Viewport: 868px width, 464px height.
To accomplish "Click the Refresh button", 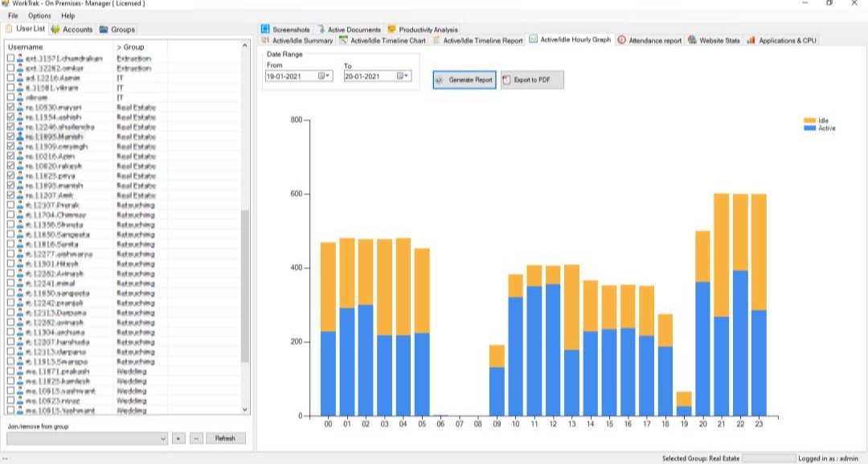I will point(225,438).
